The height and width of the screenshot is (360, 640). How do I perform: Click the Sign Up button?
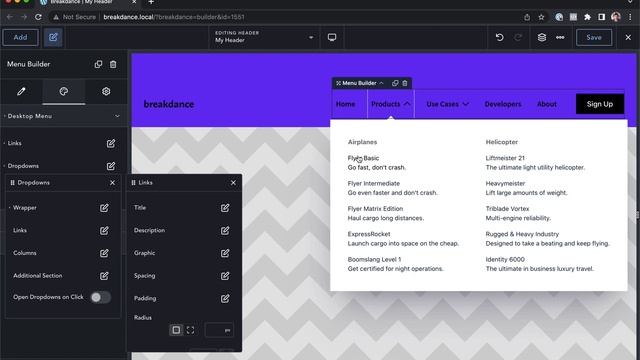click(x=600, y=104)
